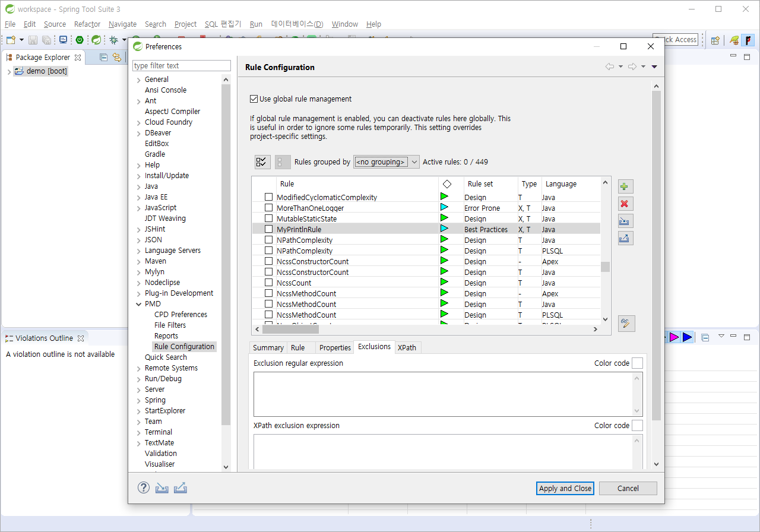The height and width of the screenshot is (532, 760).
Task: Click the import preferences icon at dialog bottom
Action: tap(162, 488)
